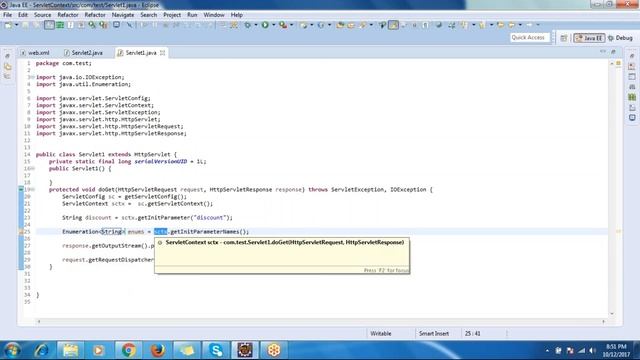Click the second icon in left sidebar
Image resolution: width=640 pixels, height=360 pixels.
(x=8, y=66)
